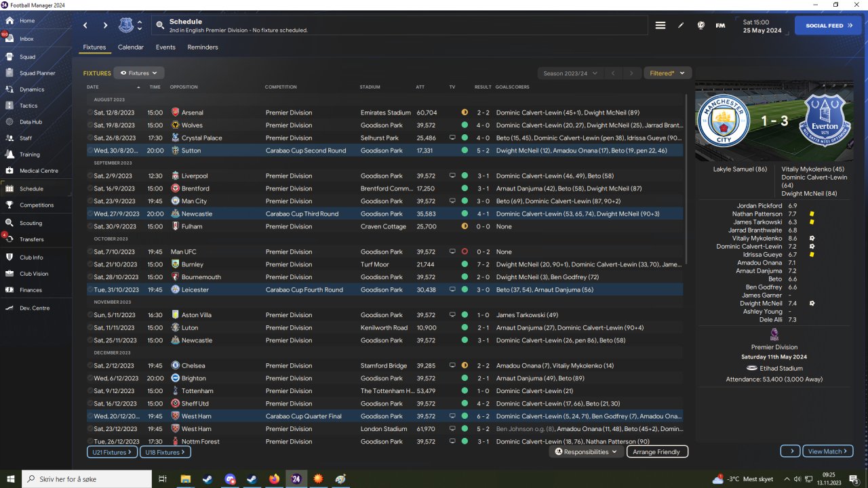Open the Scouting magnifier icon
The width and height of the screenshot is (868, 488).
[x=9, y=223]
